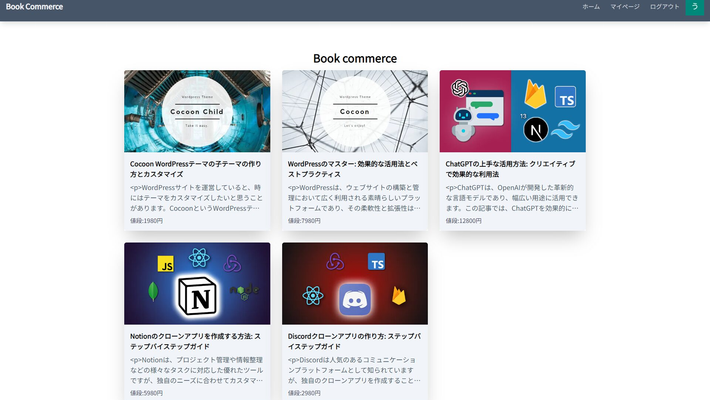Click the MongoDB leaf icon in Notion cover

tap(154, 291)
